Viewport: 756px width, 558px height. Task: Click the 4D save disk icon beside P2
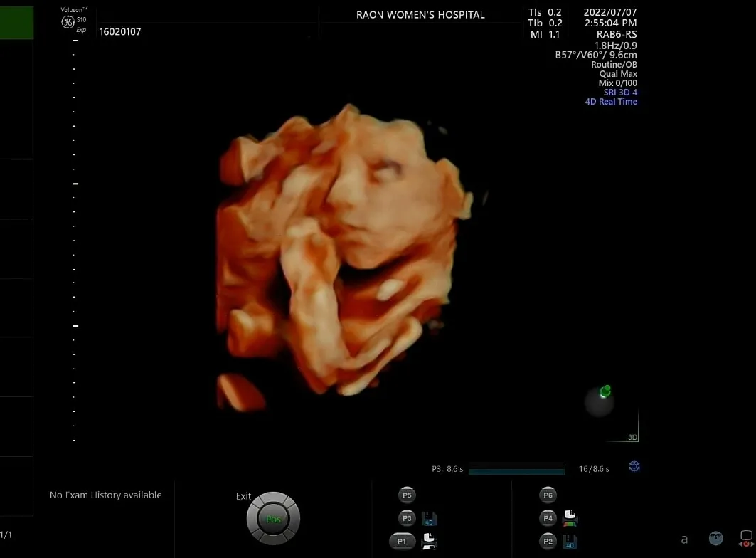click(570, 542)
